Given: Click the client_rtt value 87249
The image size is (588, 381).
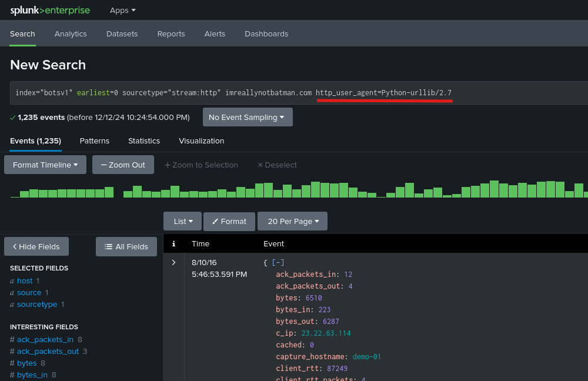Looking at the screenshot, I should point(337,368).
